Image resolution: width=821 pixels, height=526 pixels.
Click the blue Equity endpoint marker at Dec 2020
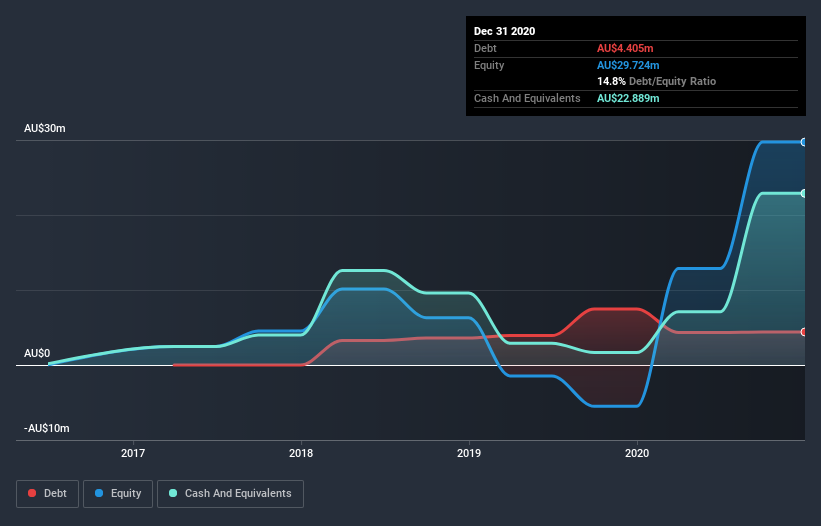click(x=804, y=142)
